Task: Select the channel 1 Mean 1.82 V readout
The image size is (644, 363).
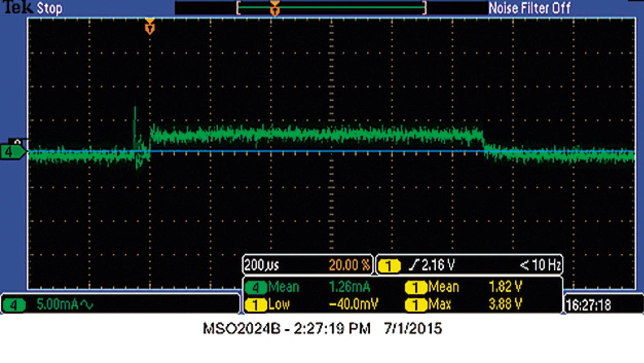Action: [x=505, y=287]
